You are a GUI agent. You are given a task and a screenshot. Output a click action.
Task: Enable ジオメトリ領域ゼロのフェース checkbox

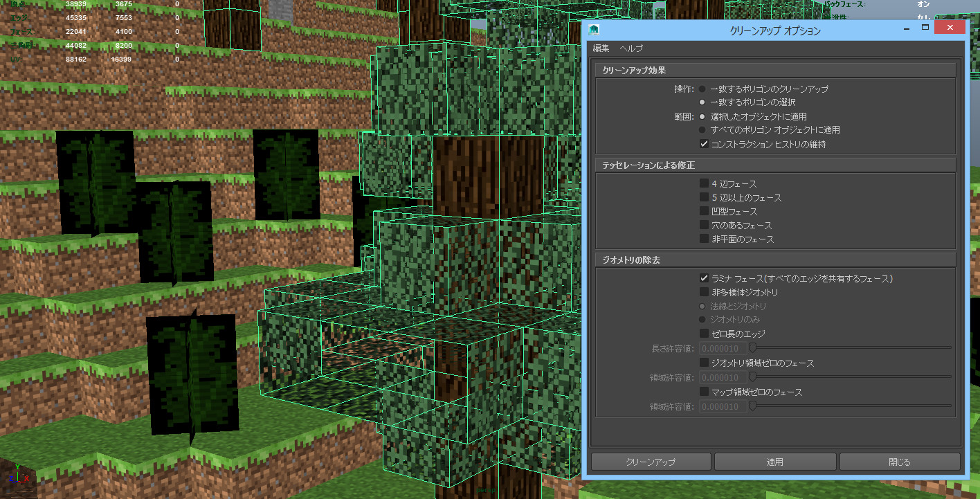(x=704, y=363)
